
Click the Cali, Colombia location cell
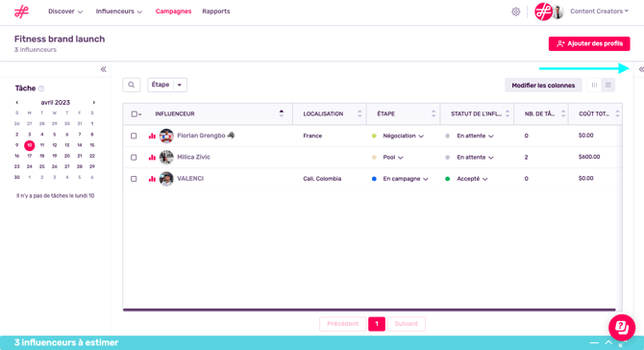coord(322,179)
